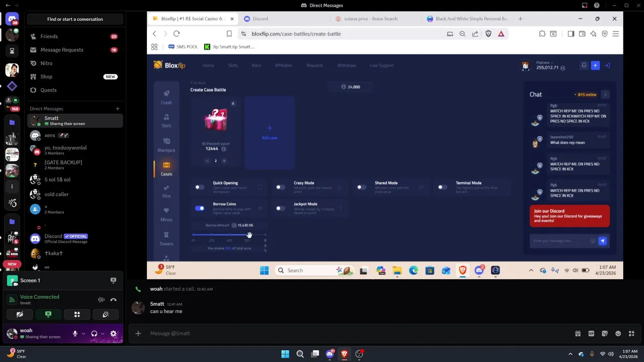Click Cases sidebar icon in shared Bloxflip
This screenshot has width=644, height=362.
[x=167, y=169]
